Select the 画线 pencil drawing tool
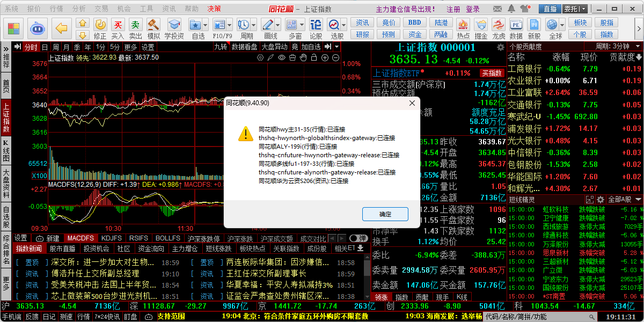The image size is (644, 322). [x=268, y=25]
